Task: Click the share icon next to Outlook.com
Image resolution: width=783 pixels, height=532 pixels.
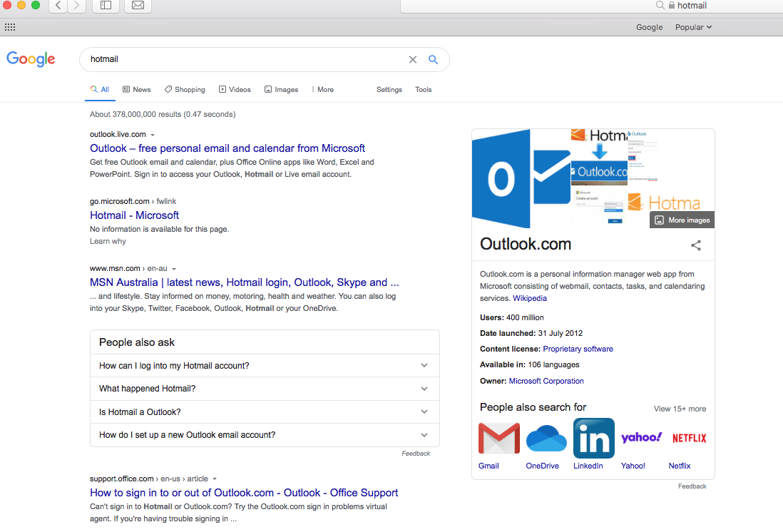Action: pyautogui.click(x=695, y=245)
